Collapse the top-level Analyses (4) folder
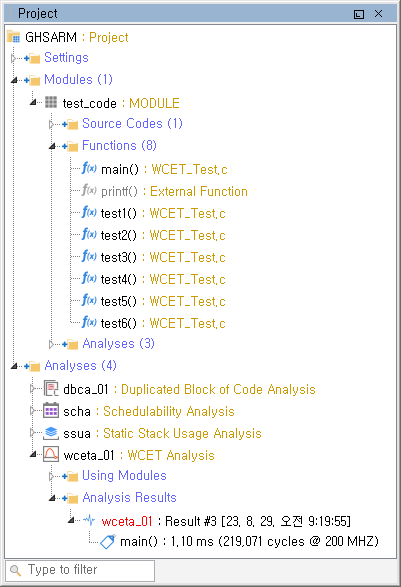 click(x=14, y=366)
